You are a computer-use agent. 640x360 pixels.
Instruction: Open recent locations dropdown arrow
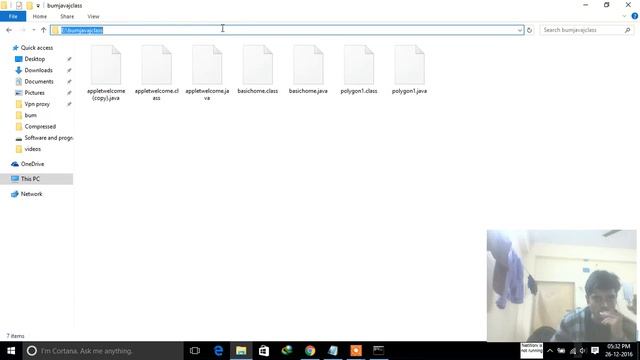[x=33, y=30]
